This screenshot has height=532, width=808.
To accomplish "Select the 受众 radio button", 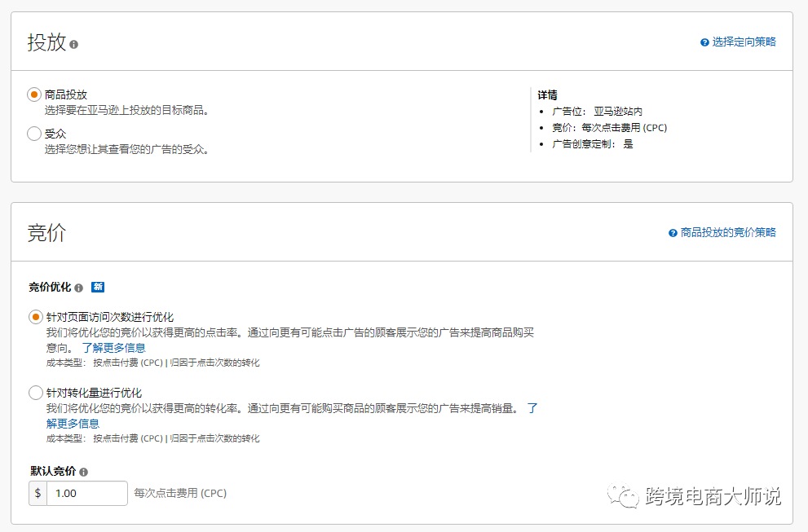I will coord(33,133).
